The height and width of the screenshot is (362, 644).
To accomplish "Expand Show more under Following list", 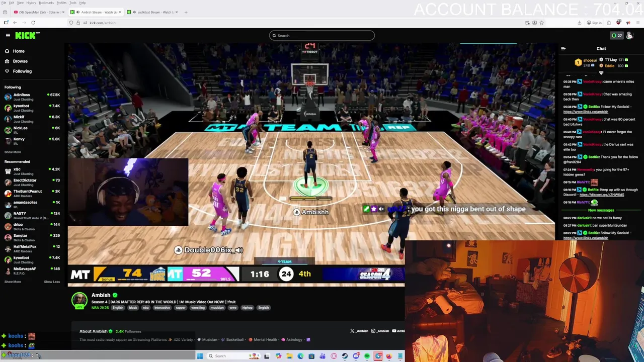I will tap(13, 152).
